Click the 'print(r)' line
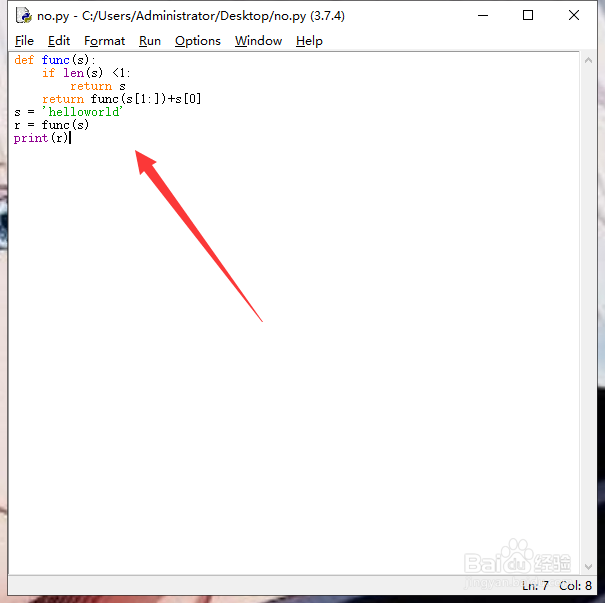Viewport: 605px width, 603px height. click(41, 138)
